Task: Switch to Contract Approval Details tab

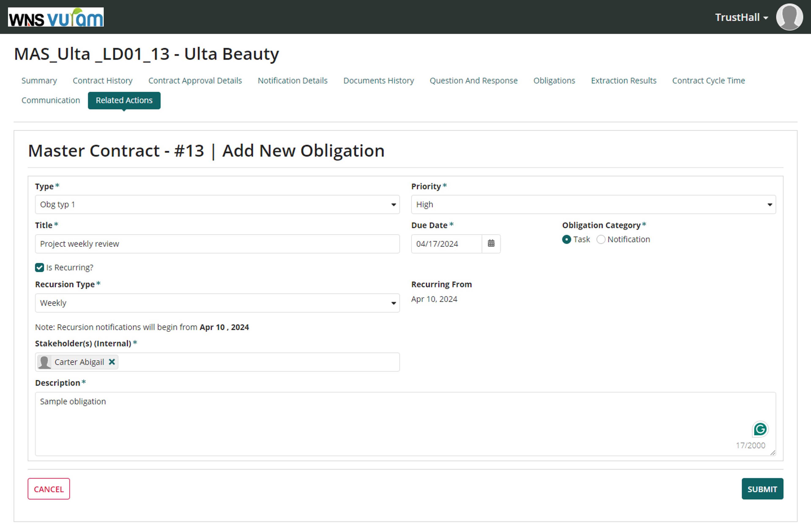Action: pyautogui.click(x=195, y=81)
